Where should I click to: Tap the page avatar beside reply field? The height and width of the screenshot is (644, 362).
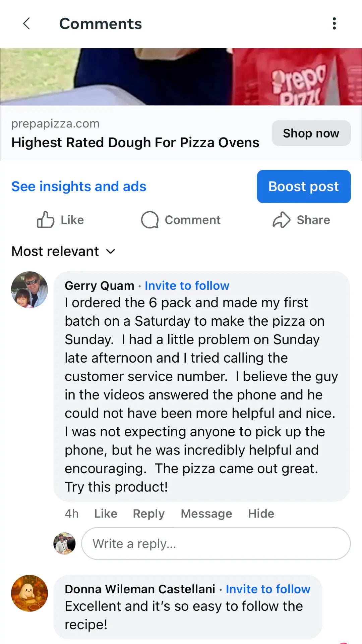(64, 543)
